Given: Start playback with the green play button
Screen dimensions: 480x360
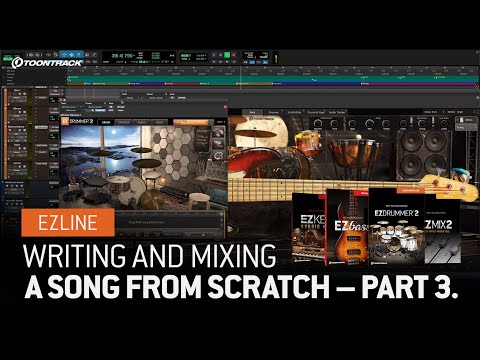Looking at the screenshot, I should (227, 55).
